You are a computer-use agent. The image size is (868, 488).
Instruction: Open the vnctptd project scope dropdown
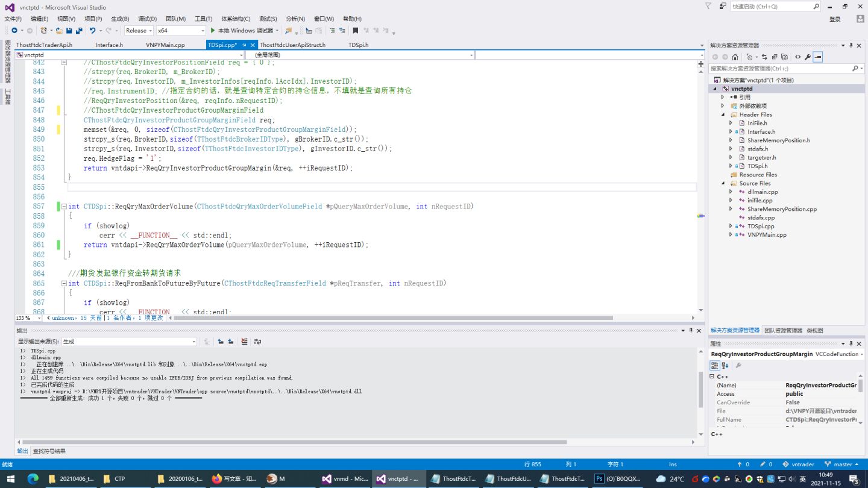tap(130, 55)
